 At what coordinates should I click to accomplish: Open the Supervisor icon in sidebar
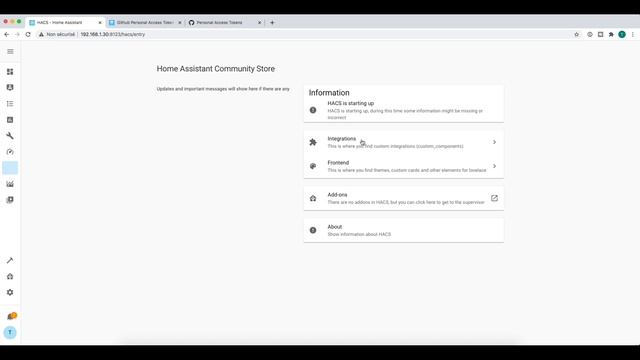click(10, 276)
